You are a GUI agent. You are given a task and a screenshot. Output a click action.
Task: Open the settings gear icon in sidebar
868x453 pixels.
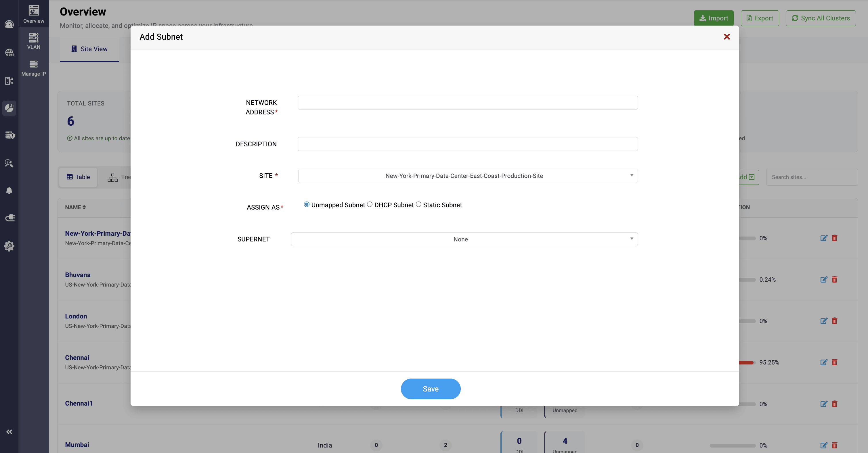tap(9, 246)
